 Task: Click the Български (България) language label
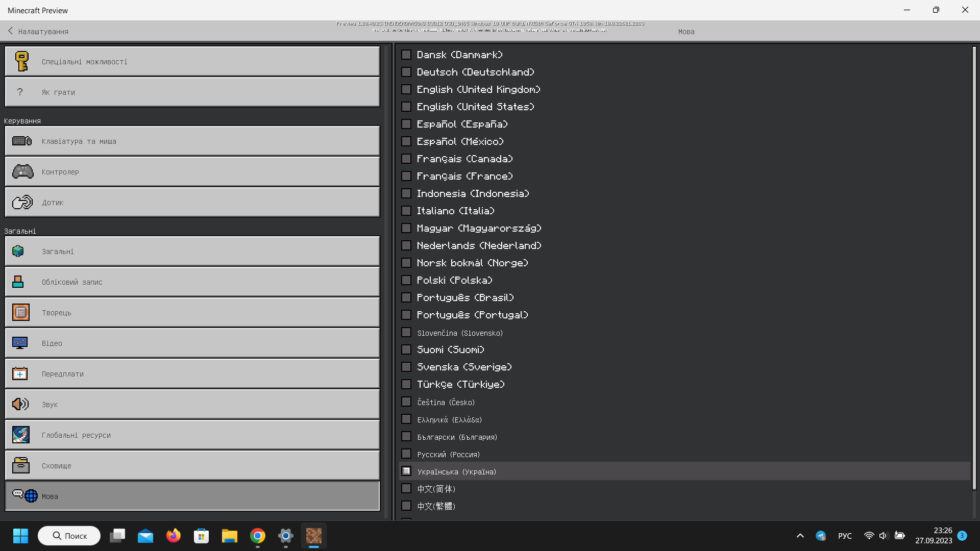click(457, 437)
